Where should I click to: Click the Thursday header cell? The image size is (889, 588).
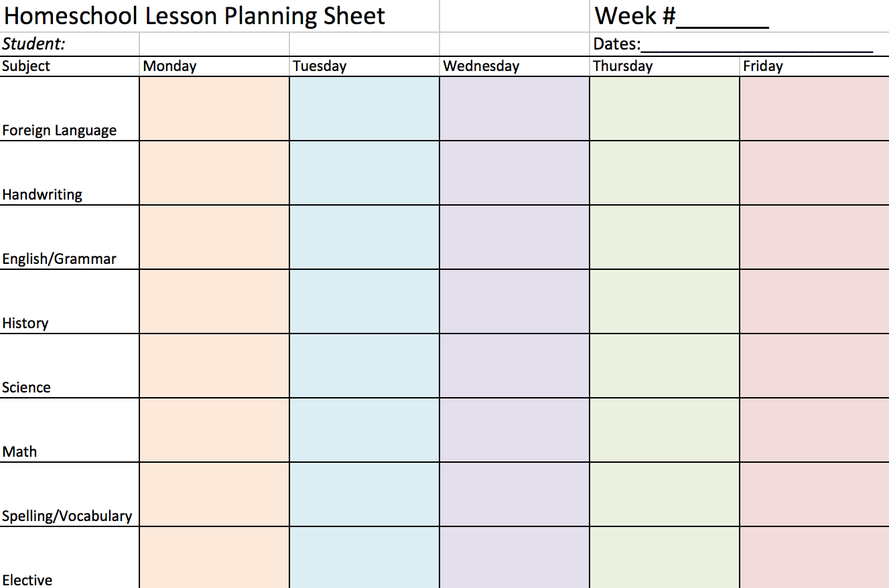click(x=622, y=66)
